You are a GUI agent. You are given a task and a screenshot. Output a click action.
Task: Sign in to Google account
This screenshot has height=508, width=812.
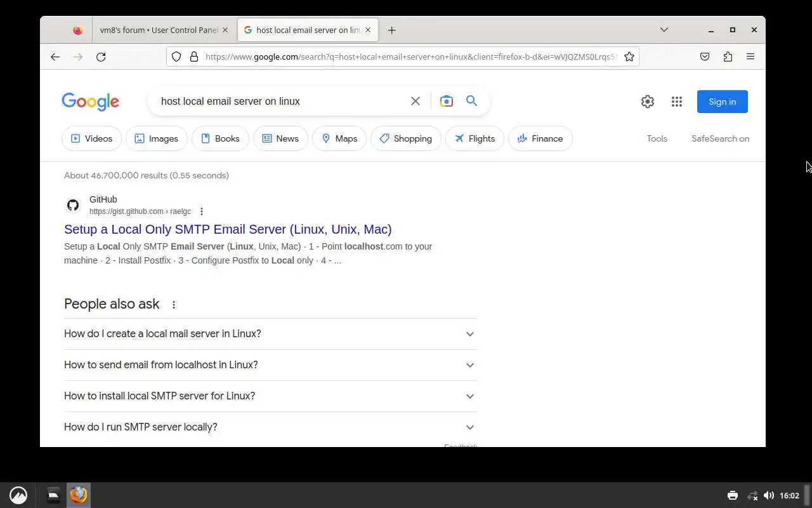(x=722, y=102)
